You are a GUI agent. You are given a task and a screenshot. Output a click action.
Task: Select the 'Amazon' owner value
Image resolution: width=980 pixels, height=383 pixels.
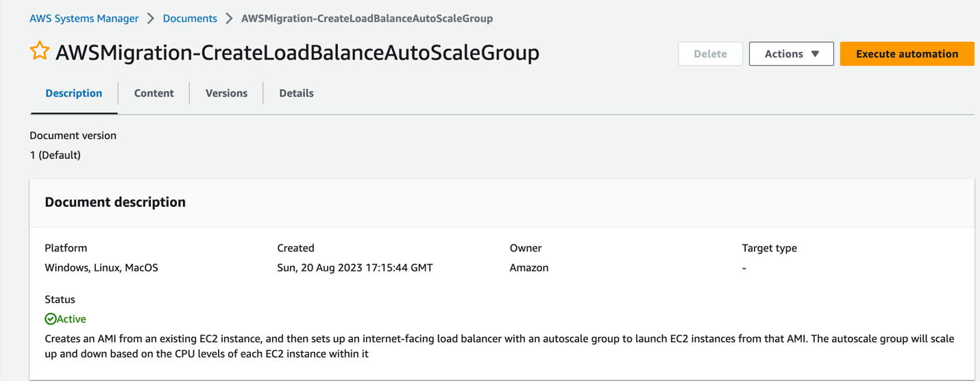(x=529, y=268)
